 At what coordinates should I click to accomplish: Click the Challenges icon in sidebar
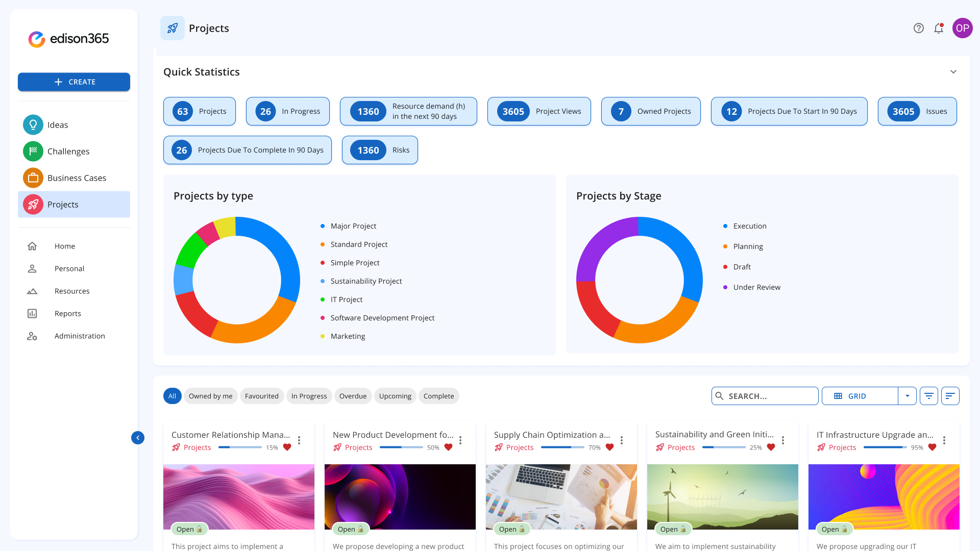coord(32,151)
